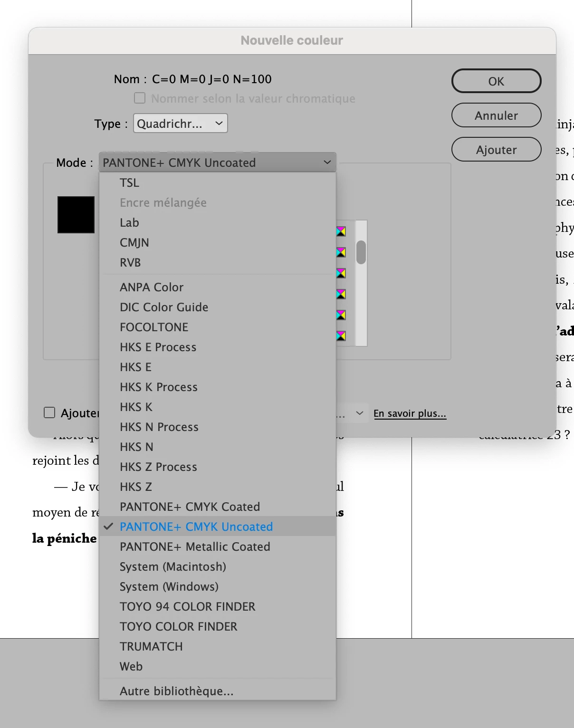Click the Annuler button
Viewport: 574px width, 728px height.
click(x=496, y=115)
